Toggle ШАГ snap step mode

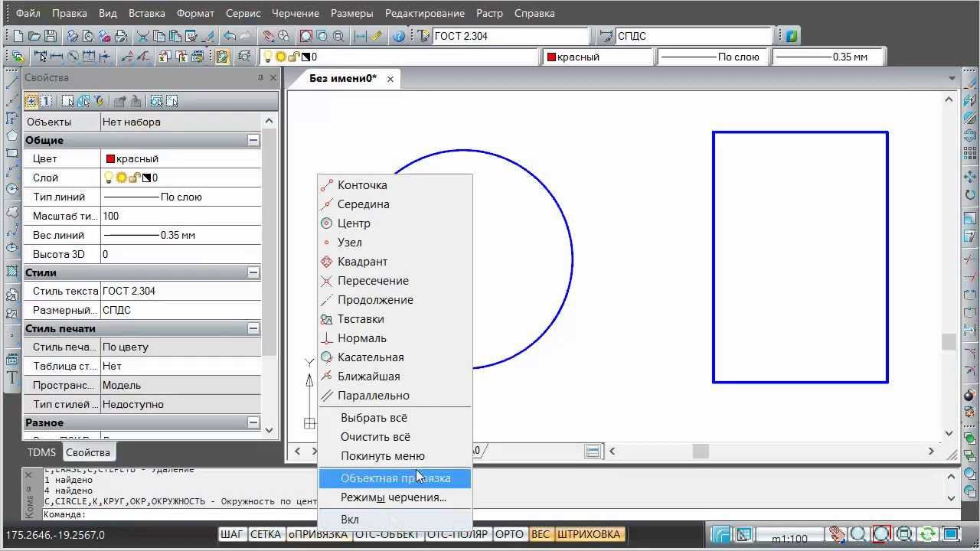click(231, 534)
